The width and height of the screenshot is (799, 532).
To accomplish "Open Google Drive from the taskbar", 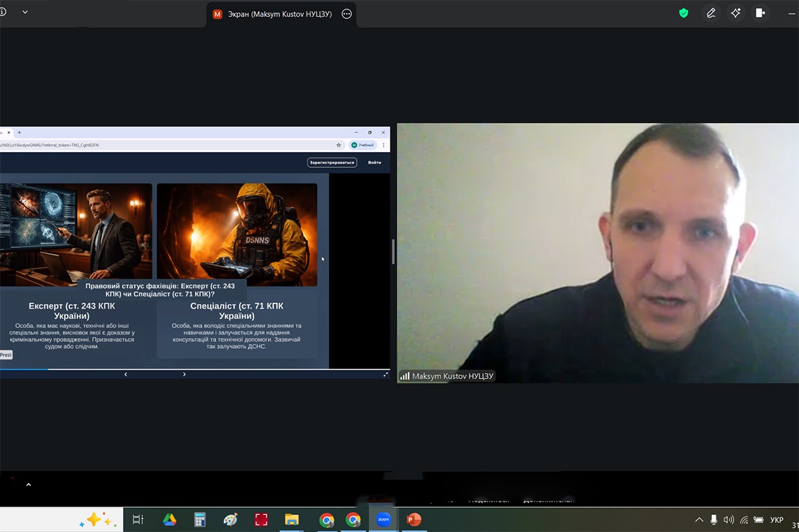I will pos(169,520).
